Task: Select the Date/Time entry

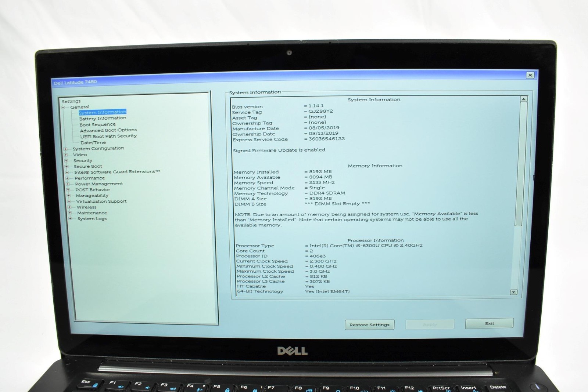Action: click(x=93, y=142)
